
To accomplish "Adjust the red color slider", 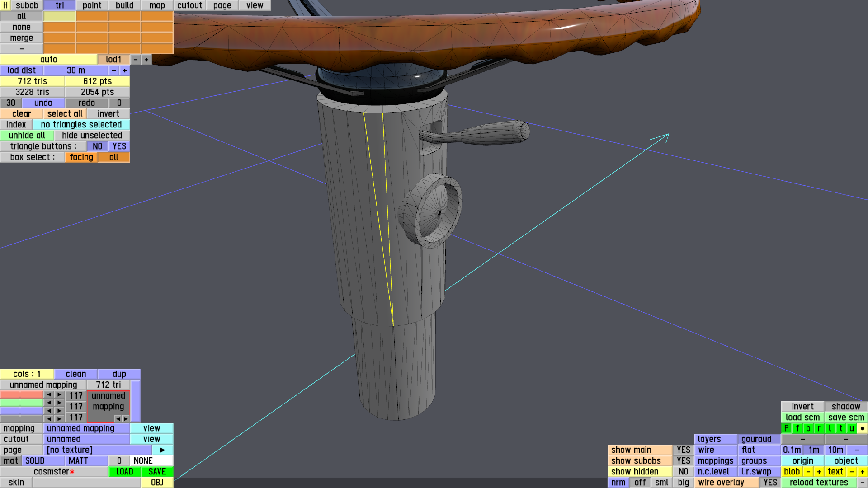I will 22,395.
